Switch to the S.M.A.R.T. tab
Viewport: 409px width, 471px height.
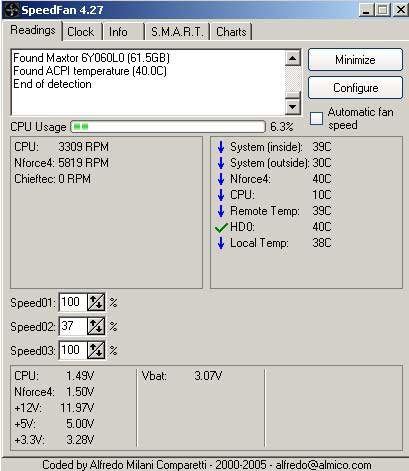click(177, 32)
